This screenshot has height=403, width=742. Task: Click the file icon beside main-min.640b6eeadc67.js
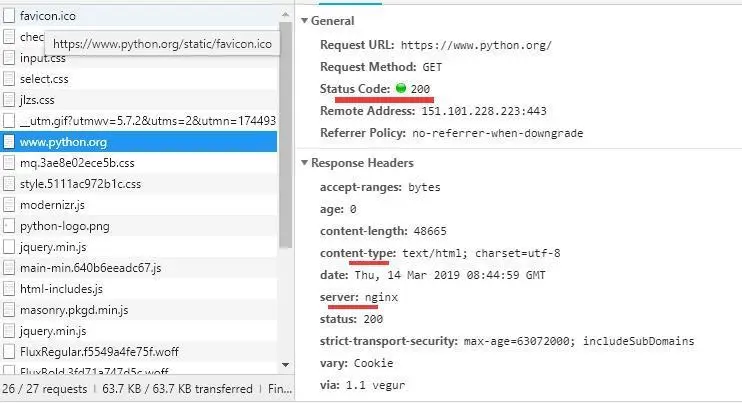[9, 268]
